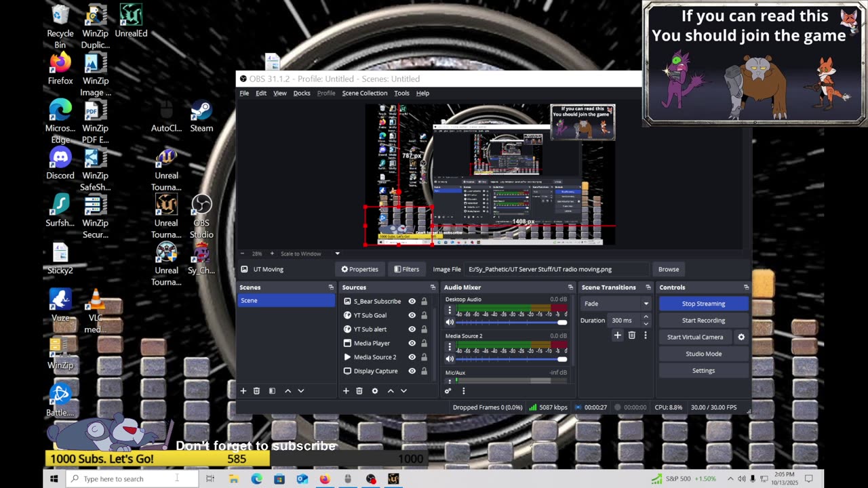Open advanced audio properties gears icon

448,390
